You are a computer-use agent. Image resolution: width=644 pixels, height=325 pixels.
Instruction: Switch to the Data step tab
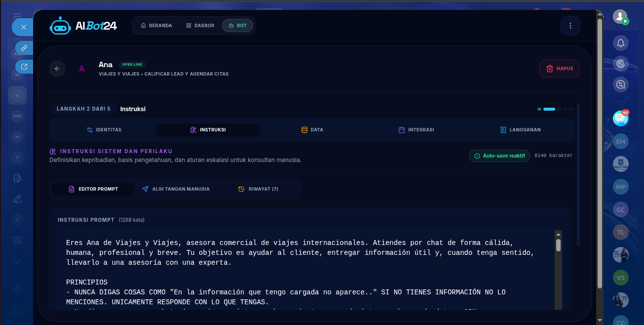pyautogui.click(x=312, y=130)
